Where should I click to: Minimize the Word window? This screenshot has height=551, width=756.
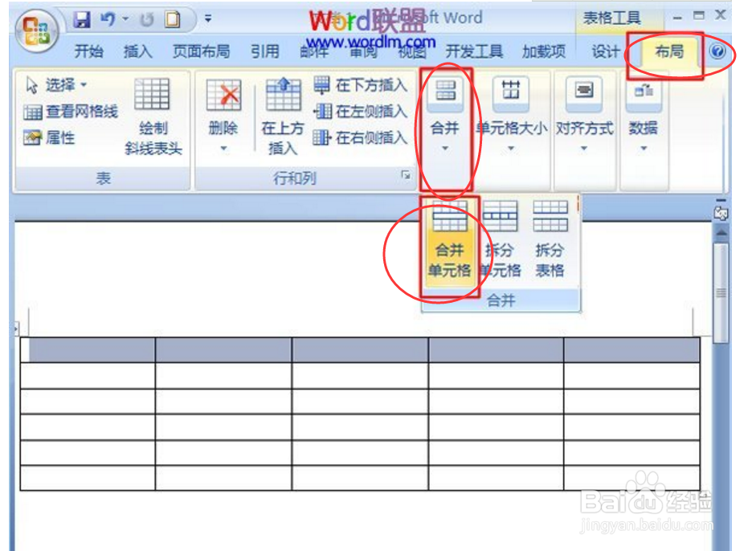[677, 18]
